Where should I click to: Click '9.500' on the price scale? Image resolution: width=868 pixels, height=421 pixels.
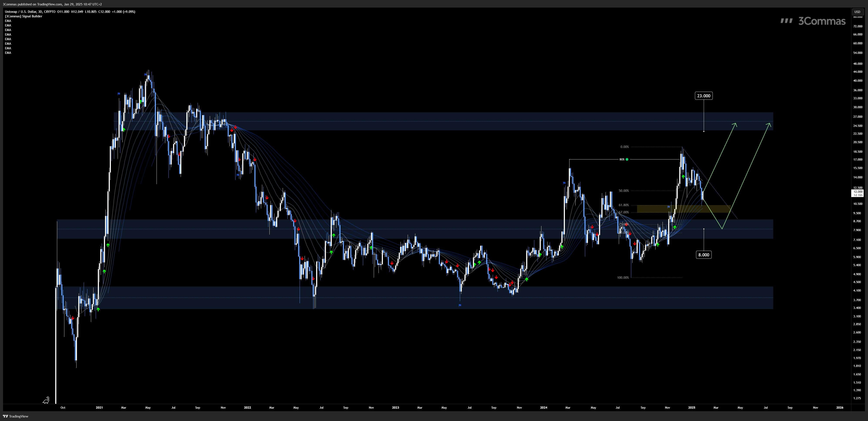click(858, 213)
